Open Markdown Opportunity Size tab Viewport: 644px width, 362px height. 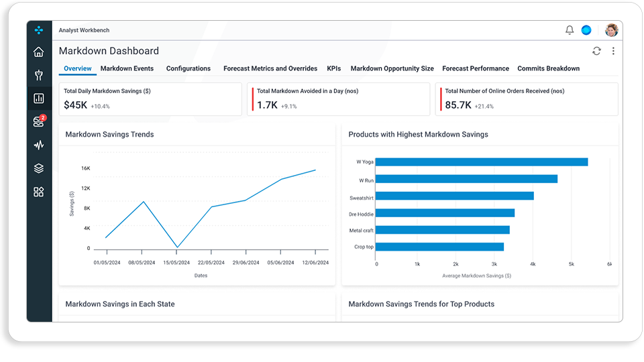point(392,68)
